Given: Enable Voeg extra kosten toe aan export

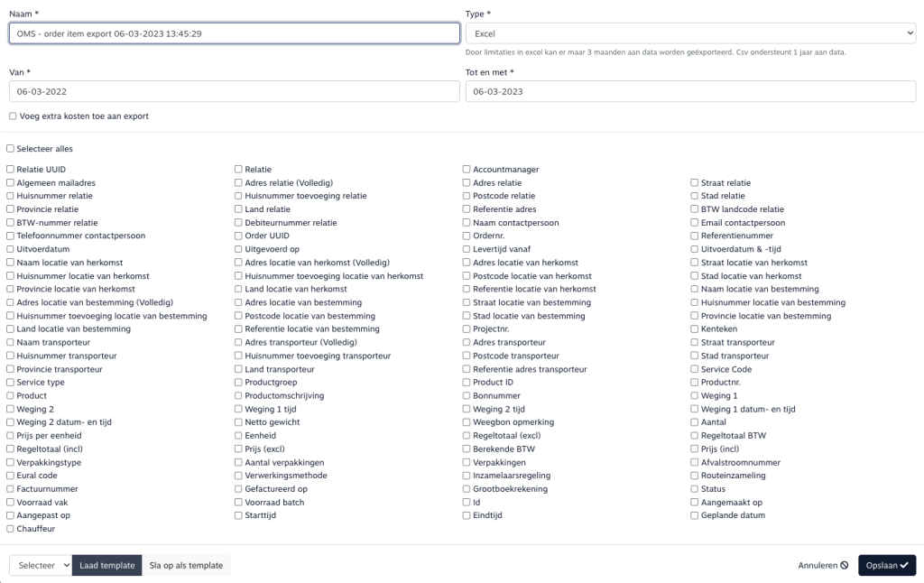Looking at the screenshot, I should tap(13, 116).
